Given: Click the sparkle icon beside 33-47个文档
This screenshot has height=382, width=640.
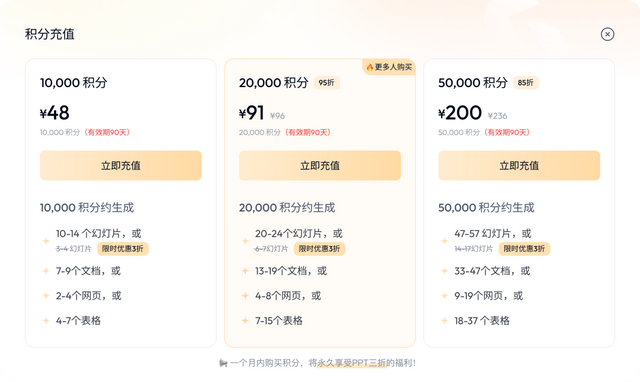Looking at the screenshot, I should point(444,271).
